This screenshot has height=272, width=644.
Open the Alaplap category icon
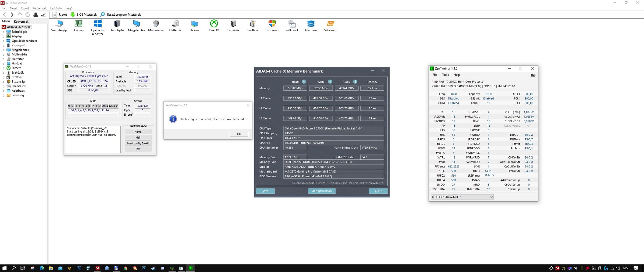click(78, 26)
